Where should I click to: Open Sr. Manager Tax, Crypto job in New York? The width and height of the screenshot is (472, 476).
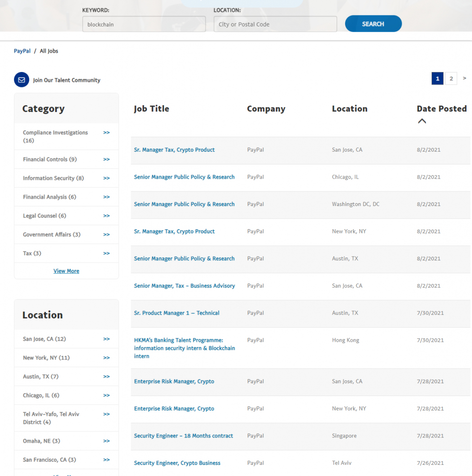(174, 231)
